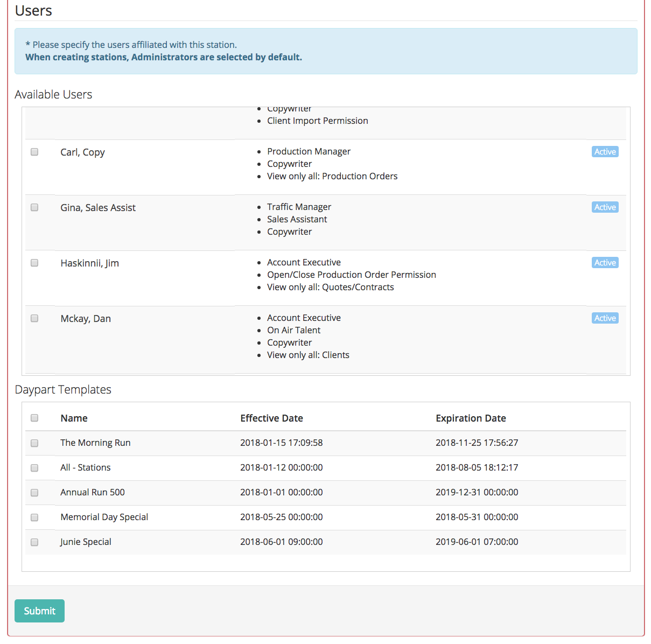Click the Name column header

74,418
